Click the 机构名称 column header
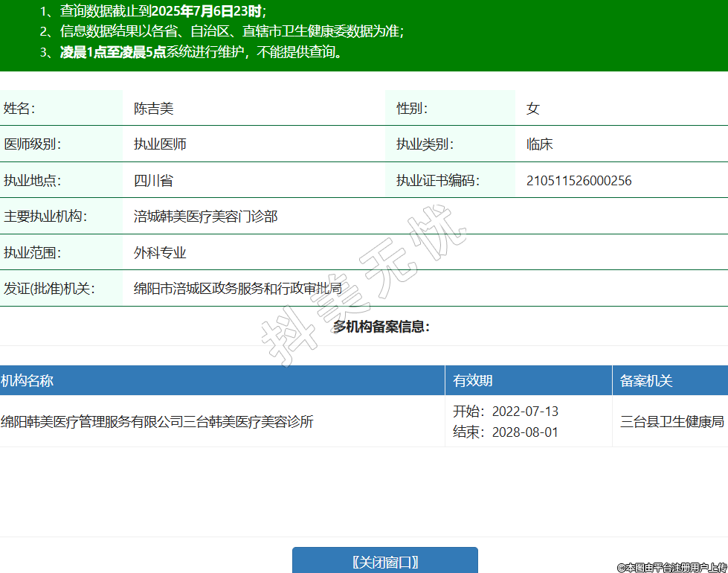Viewport: 728px width, 573px height. pyautogui.click(x=28, y=381)
